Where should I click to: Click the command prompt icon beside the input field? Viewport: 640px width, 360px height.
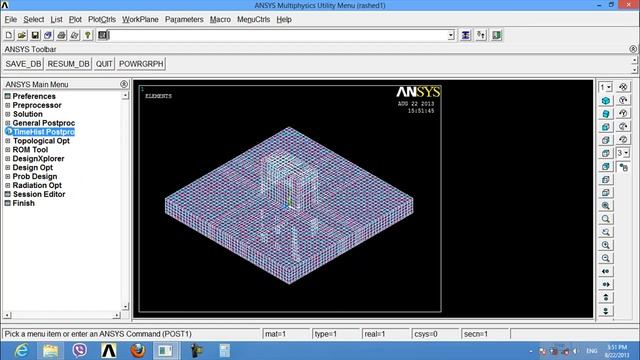[x=103, y=35]
